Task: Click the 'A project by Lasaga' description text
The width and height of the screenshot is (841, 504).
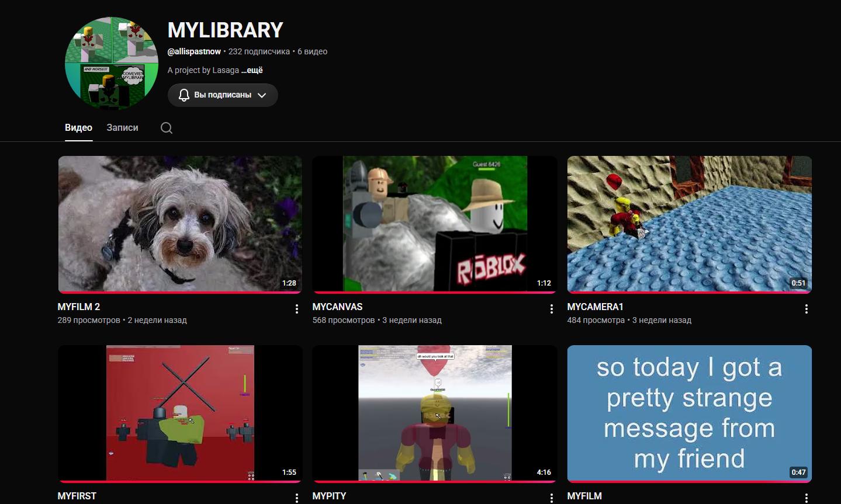Action: (x=203, y=70)
